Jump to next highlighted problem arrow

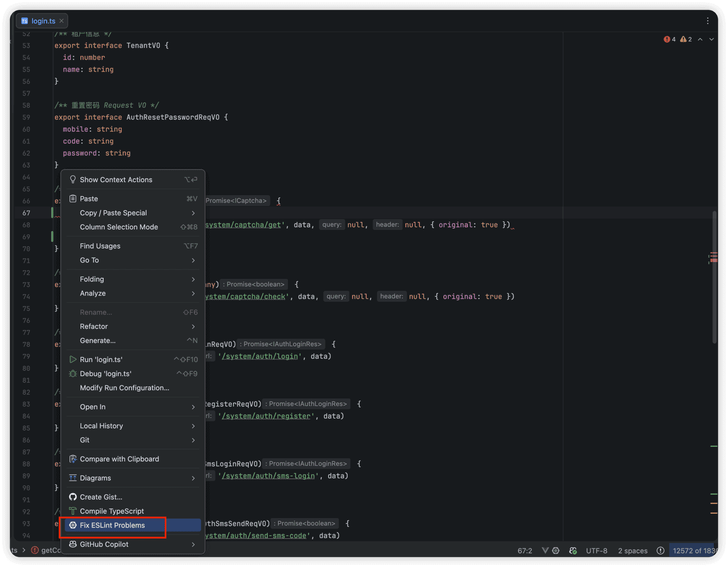(712, 39)
